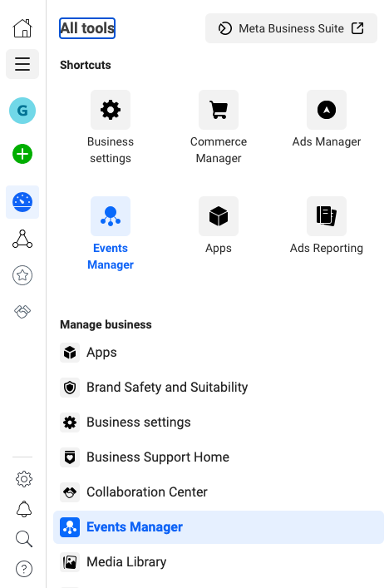Screen dimensions: 389x588
Task: Open search with magnifying glass icon
Action: pyautogui.click(x=24, y=539)
